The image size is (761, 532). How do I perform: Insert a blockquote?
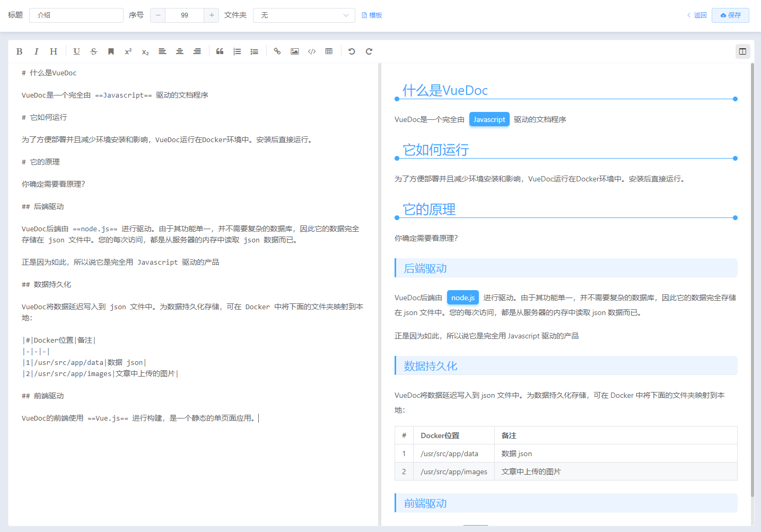[220, 51]
